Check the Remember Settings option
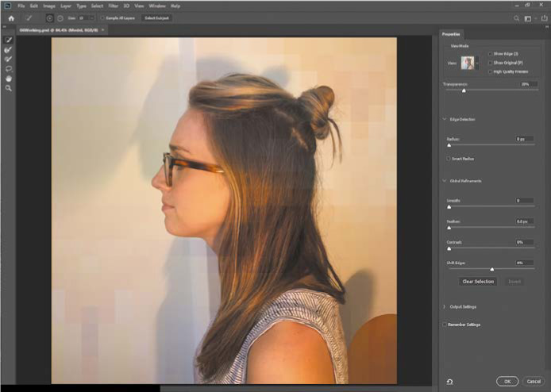 (x=445, y=324)
